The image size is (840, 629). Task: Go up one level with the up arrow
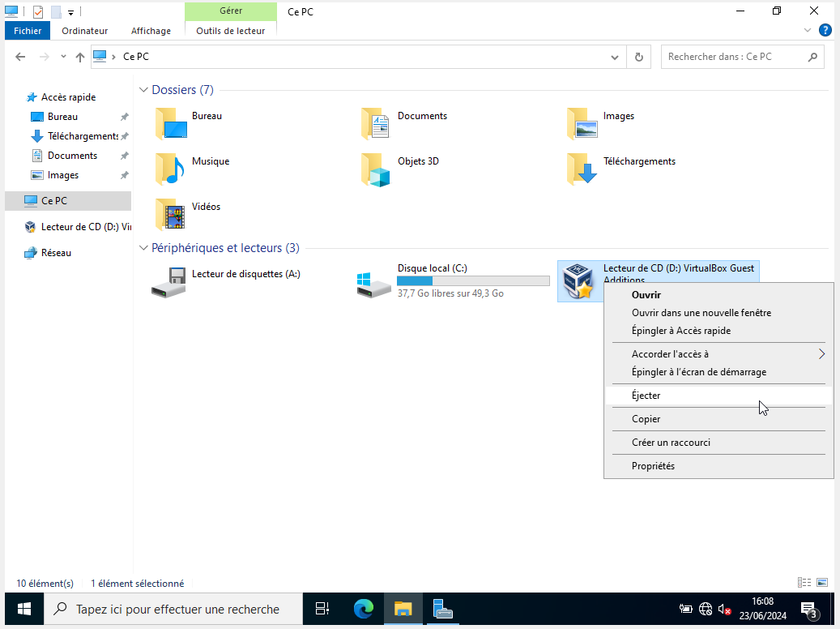(79, 57)
